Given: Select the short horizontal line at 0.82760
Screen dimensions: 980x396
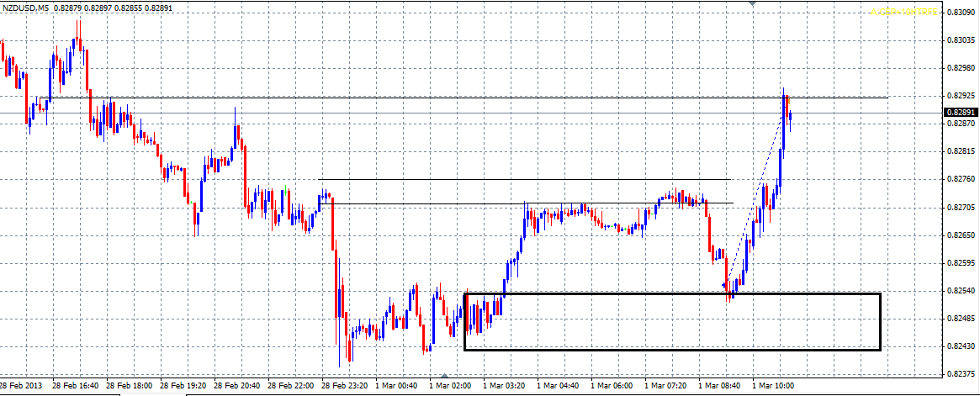Looking at the screenshot, I should (x=522, y=179).
